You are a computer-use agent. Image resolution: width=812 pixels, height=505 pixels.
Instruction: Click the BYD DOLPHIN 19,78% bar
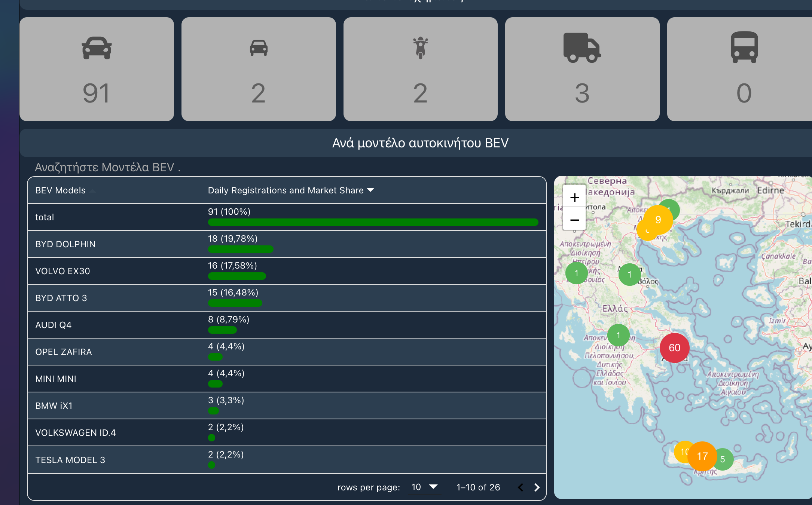coord(241,249)
